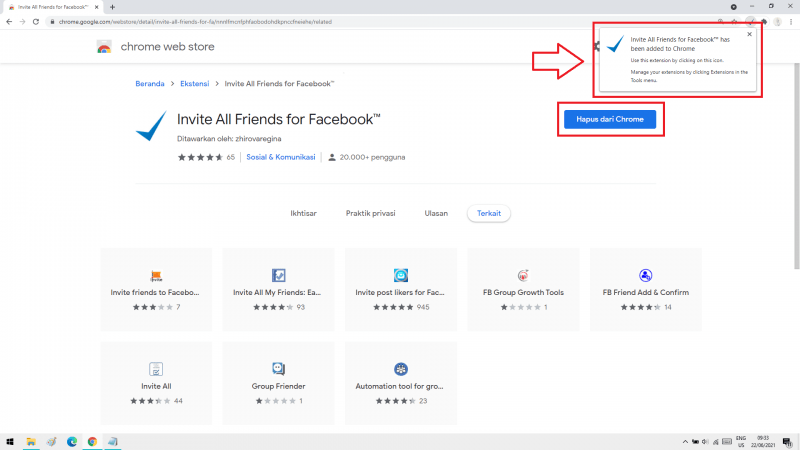Viewport: 800px width, 450px height.
Task: Click the taskbar clock showing 09:33
Action: point(763,442)
